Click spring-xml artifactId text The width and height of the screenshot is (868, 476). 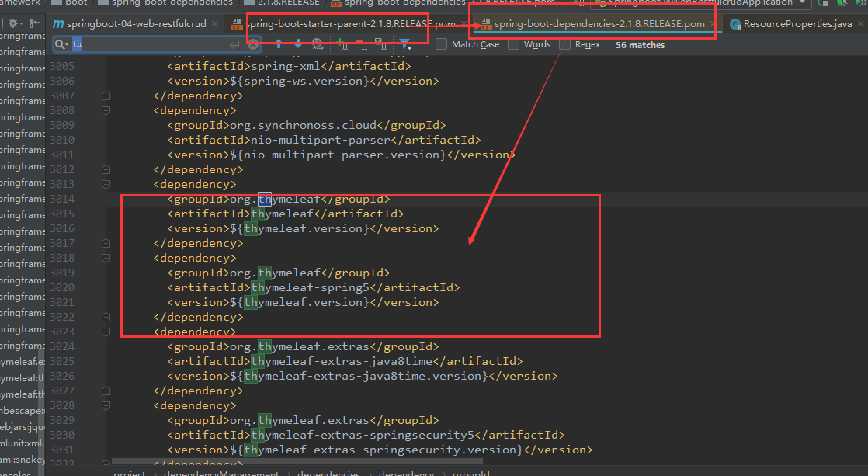click(286, 66)
